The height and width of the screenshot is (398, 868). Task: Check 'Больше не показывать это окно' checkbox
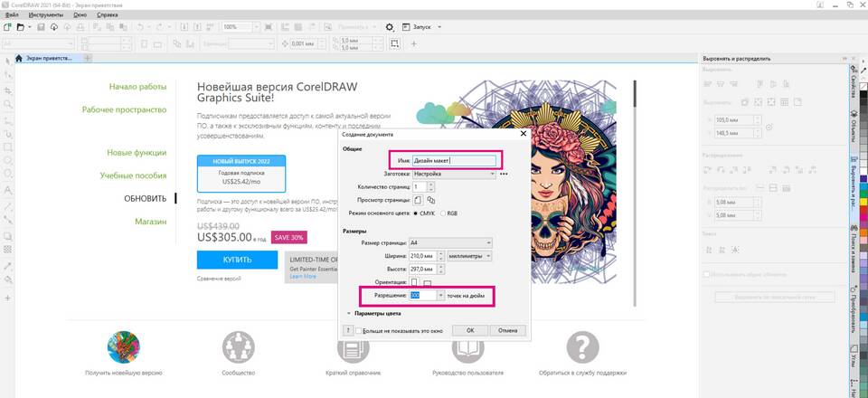(358, 331)
